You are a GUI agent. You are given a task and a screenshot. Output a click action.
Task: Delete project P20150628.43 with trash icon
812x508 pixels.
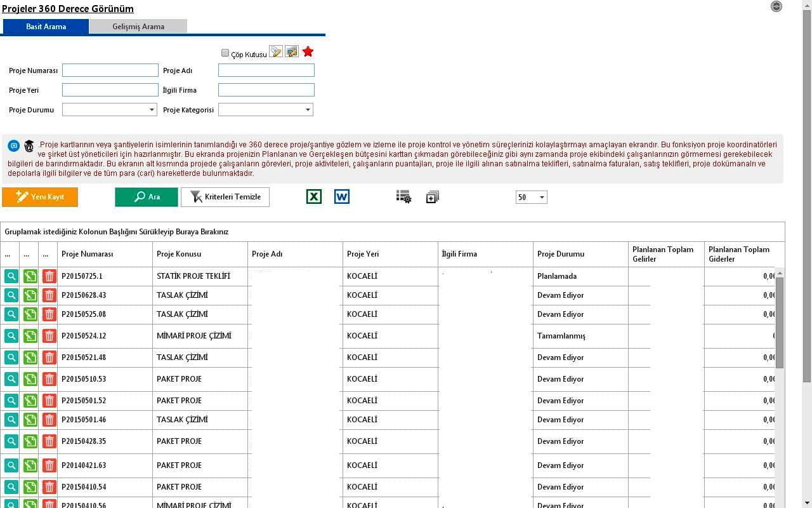(49, 295)
